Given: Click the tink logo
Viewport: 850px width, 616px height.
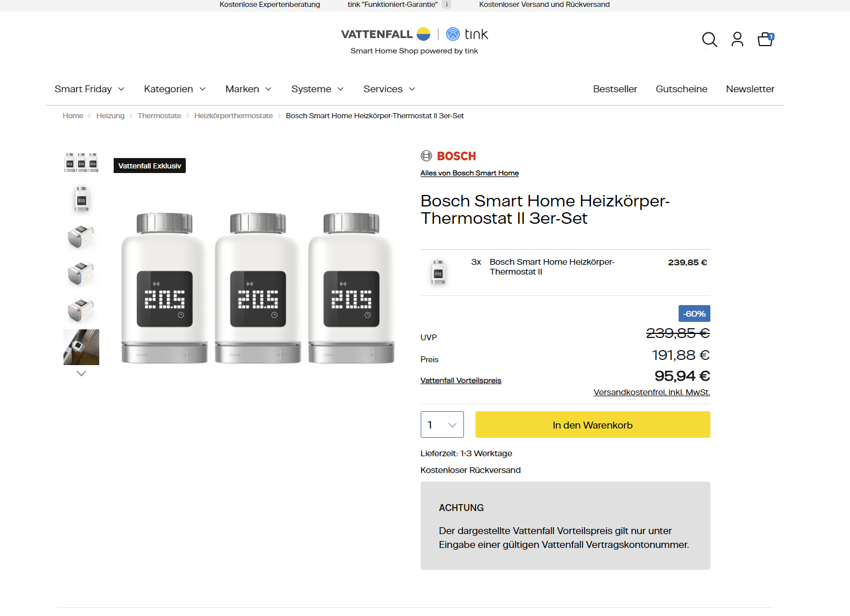Looking at the screenshot, I should coord(467,34).
